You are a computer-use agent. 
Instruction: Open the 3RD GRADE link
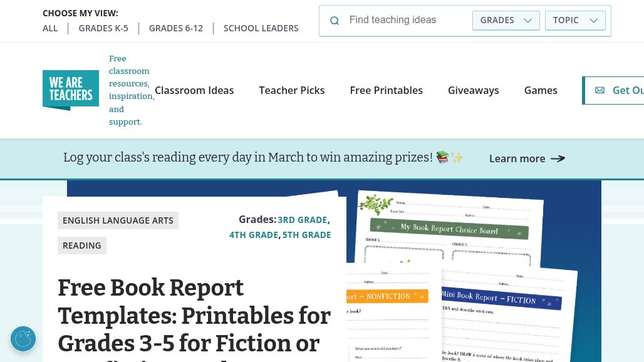pos(303,220)
